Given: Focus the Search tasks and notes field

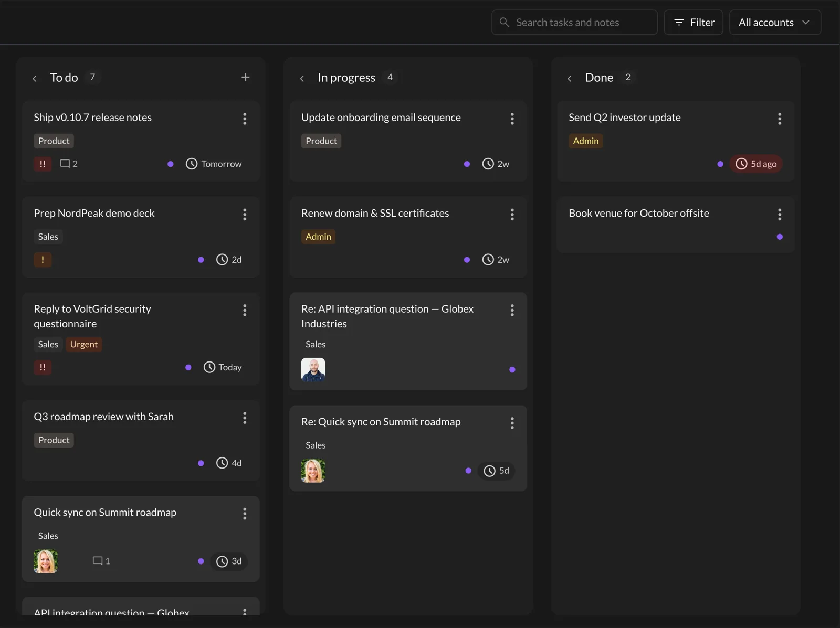Looking at the screenshot, I should 574,23.
